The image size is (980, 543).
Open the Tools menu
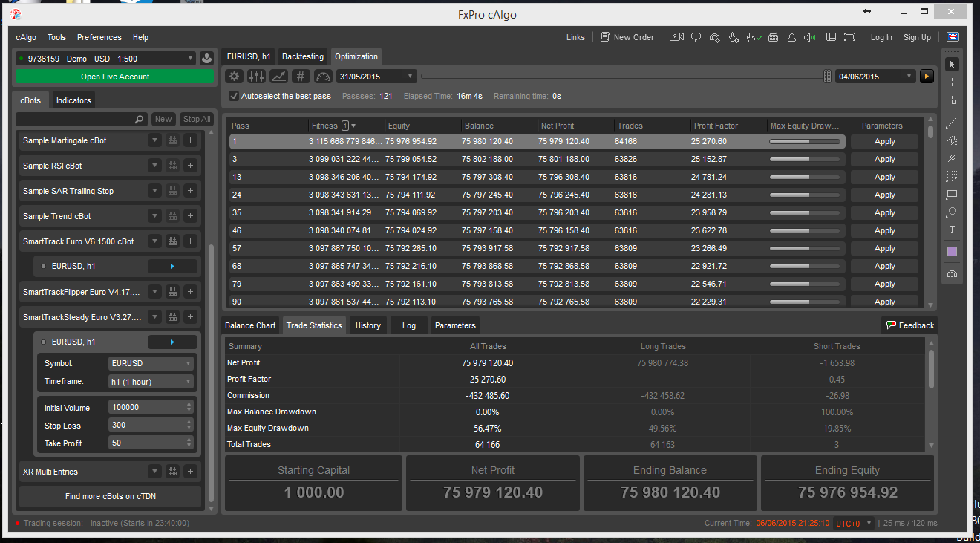coord(56,37)
